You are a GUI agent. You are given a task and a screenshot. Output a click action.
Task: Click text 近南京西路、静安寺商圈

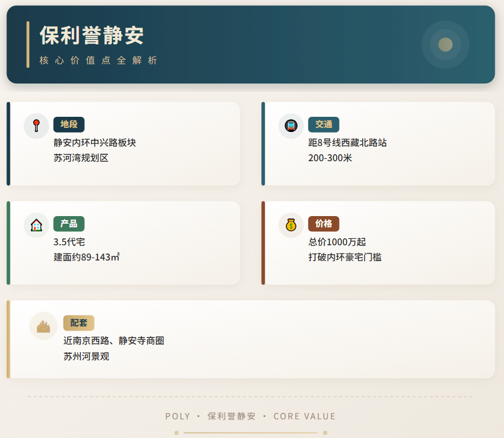coord(114,341)
